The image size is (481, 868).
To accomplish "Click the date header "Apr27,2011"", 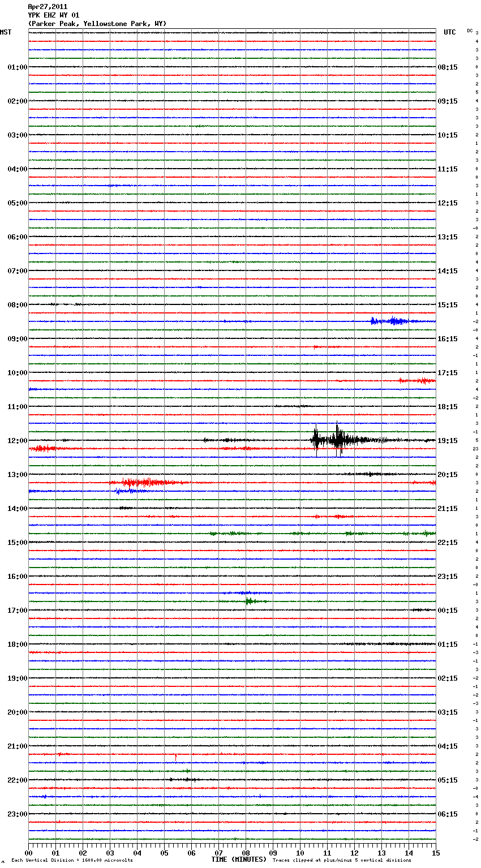I will [48, 7].
